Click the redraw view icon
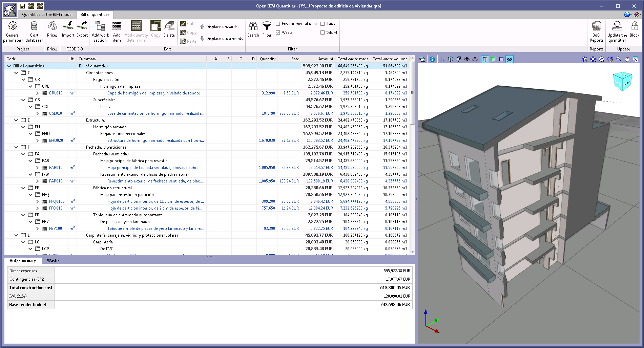The image size is (644, 348). (x=610, y=59)
